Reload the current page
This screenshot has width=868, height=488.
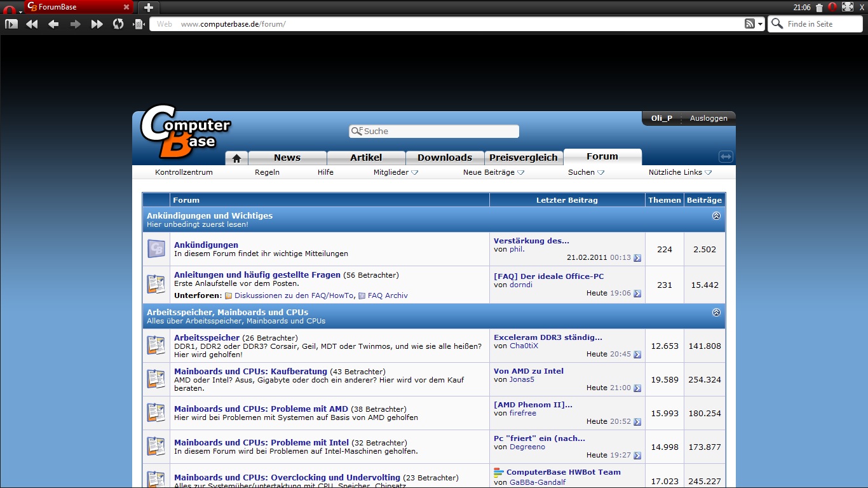pos(118,24)
